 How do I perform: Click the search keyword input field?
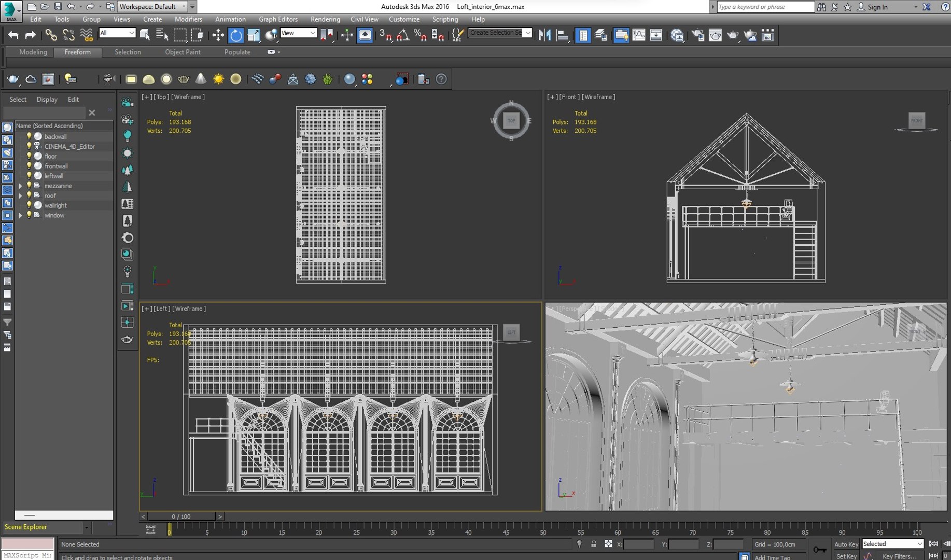point(765,7)
